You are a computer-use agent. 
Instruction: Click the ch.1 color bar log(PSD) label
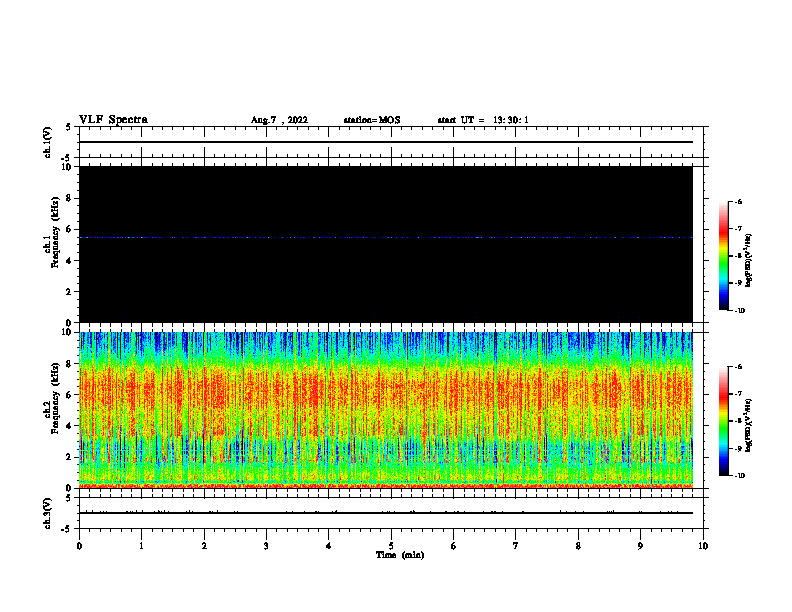coord(749,261)
